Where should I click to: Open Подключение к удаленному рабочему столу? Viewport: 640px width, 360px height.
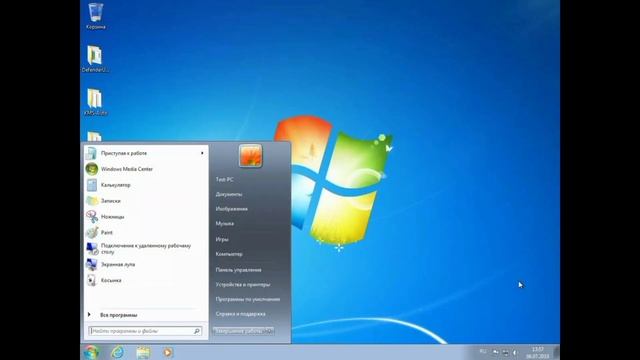146,249
